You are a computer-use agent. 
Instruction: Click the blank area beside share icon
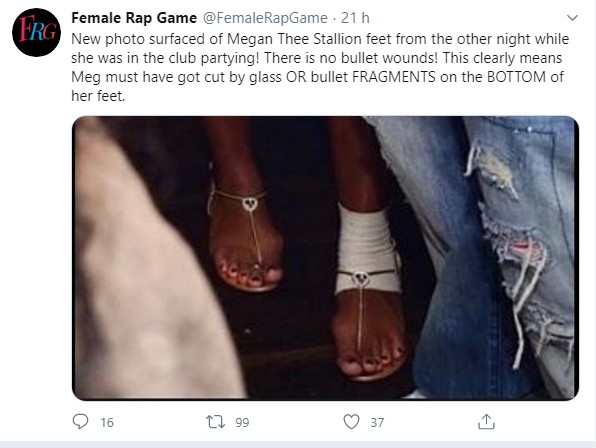[540, 422]
